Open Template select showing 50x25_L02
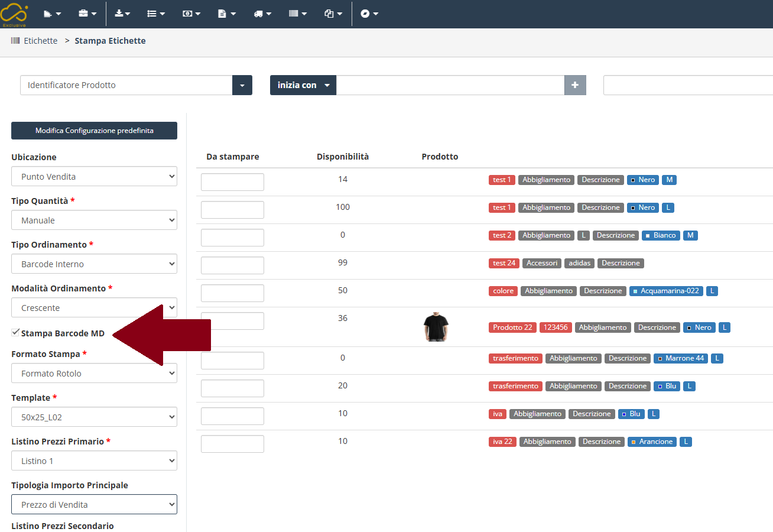 (94, 417)
